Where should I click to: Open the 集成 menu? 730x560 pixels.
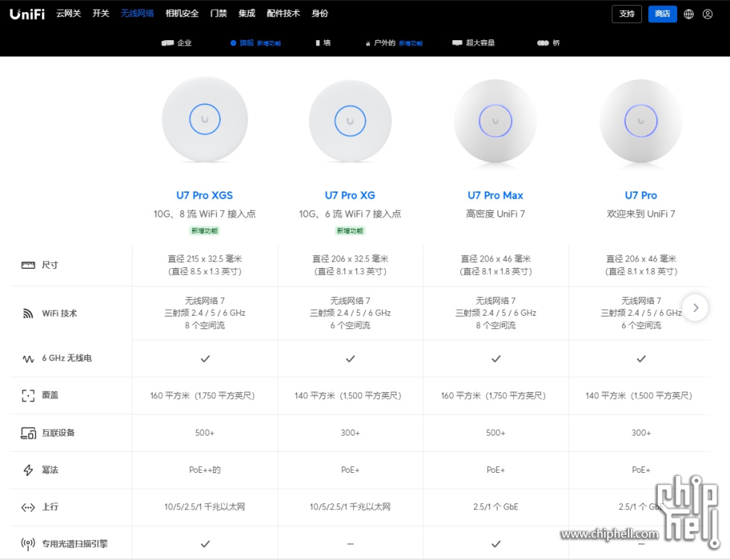point(247,13)
